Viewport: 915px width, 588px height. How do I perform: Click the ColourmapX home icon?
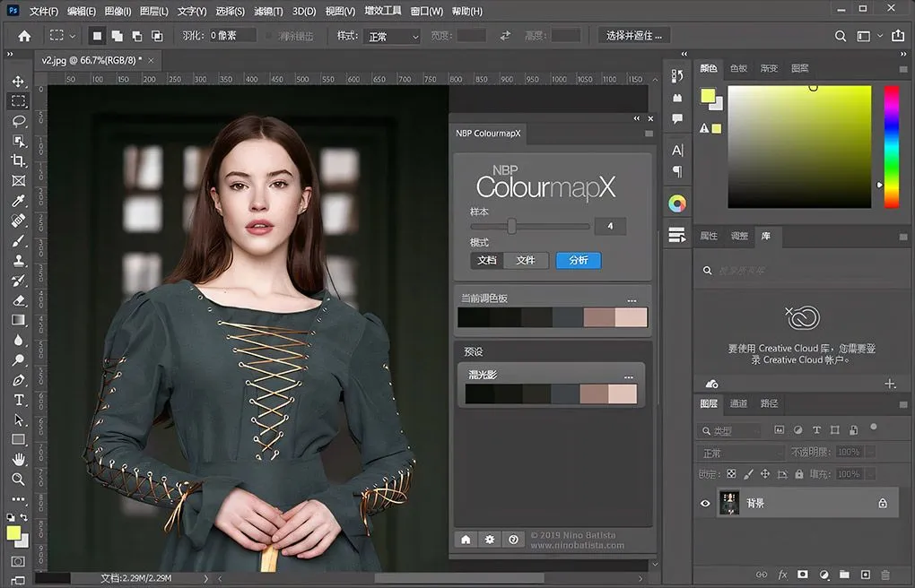pyautogui.click(x=466, y=540)
